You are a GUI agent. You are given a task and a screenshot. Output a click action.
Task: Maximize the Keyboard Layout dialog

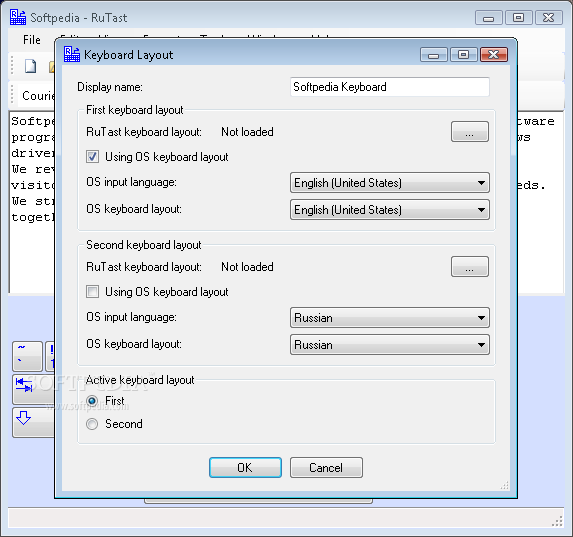[464, 55]
